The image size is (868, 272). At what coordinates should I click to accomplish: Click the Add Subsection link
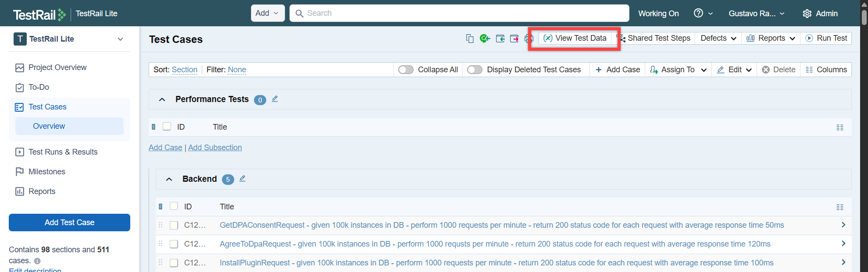pyautogui.click(x=215, y=148)
